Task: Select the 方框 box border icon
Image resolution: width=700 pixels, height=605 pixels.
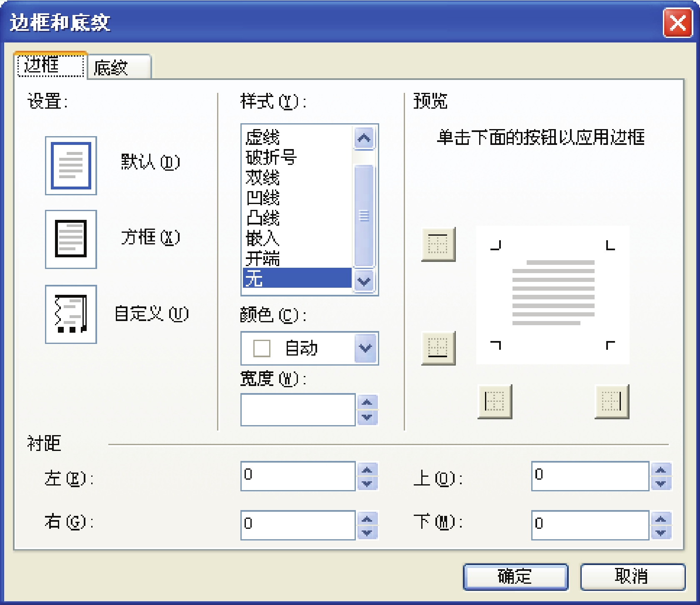Action: (71, 239)
